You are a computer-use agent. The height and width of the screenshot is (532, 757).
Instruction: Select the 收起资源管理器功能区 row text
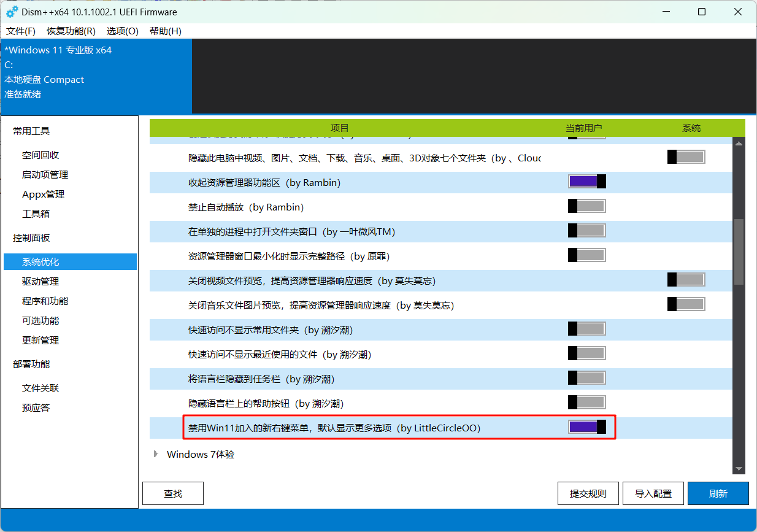[264, 183]
